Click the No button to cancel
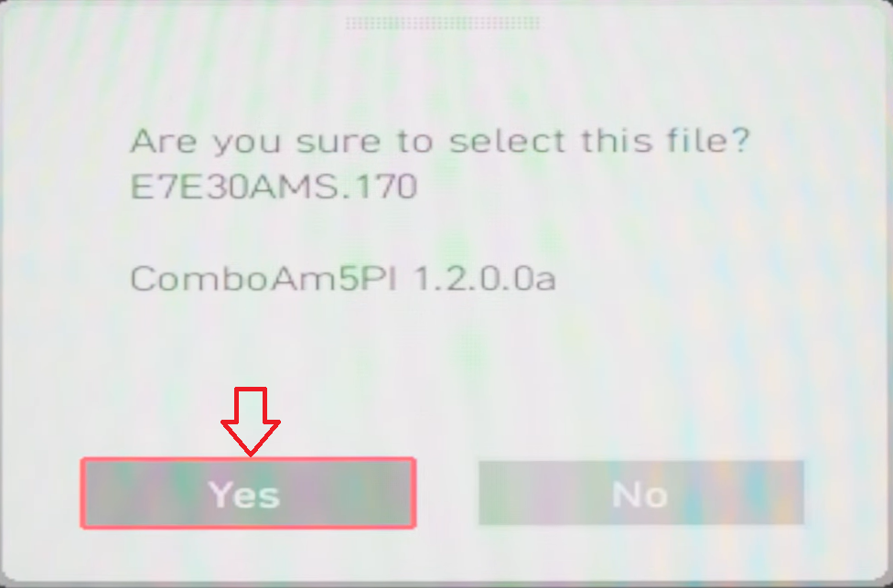Viewport: 893px width, 588px height. click(x=640, y=493)
